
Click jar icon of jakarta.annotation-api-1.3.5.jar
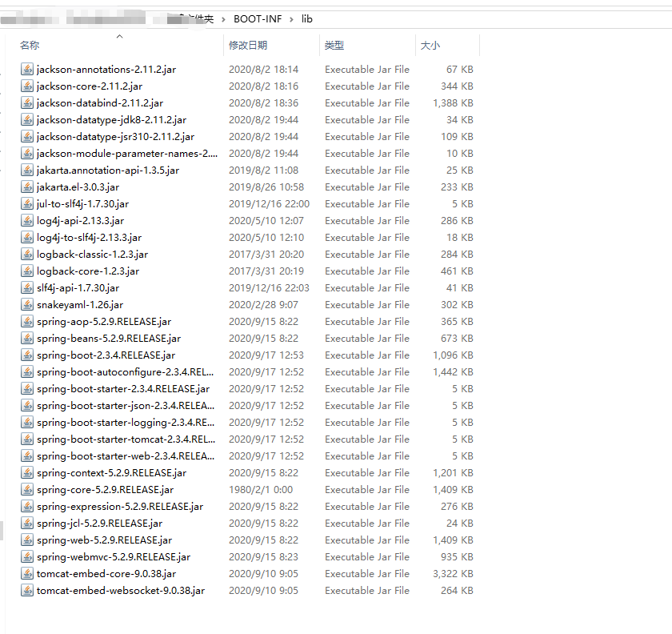click(x=27, y=170)
